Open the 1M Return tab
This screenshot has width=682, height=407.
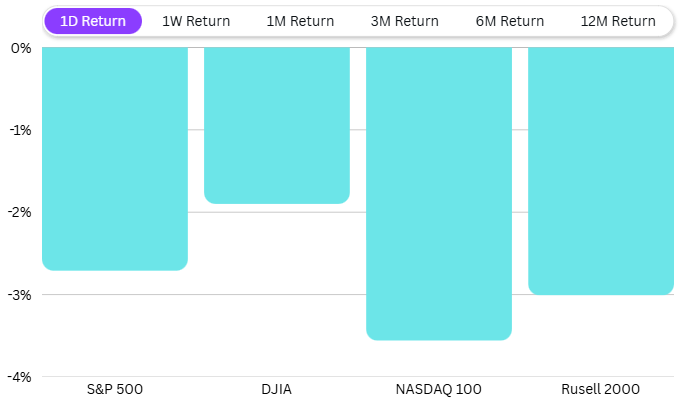(x=300, y=21)
